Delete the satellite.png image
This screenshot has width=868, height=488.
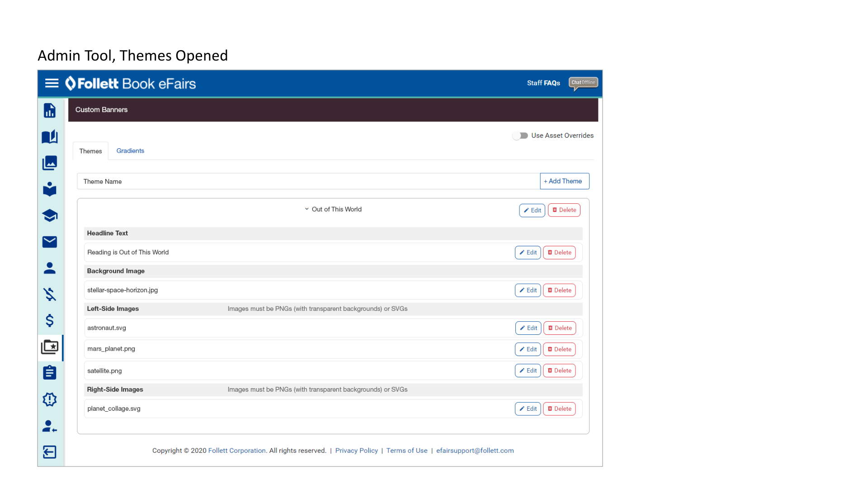[x=559, y=371]
